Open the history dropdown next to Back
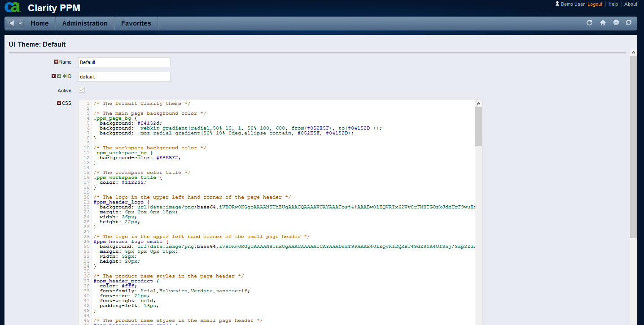 coord(20,23)
